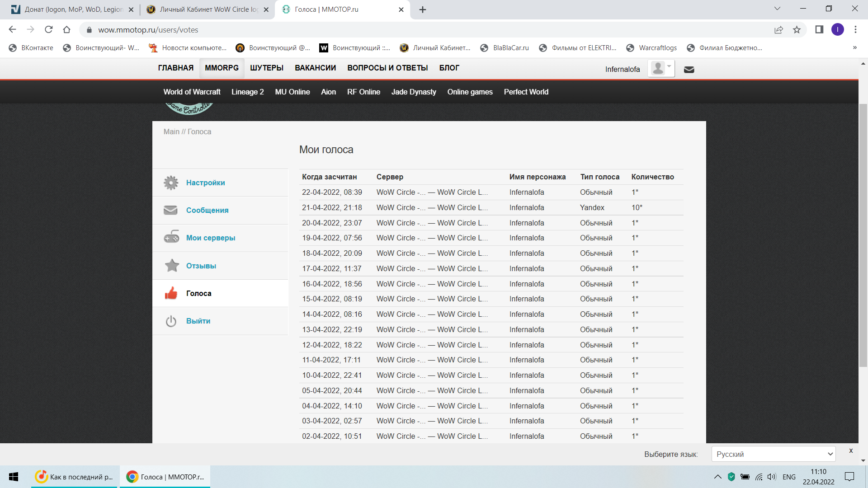Click the gear icon beside Настройки
The image size is (868, 488).
171,183
